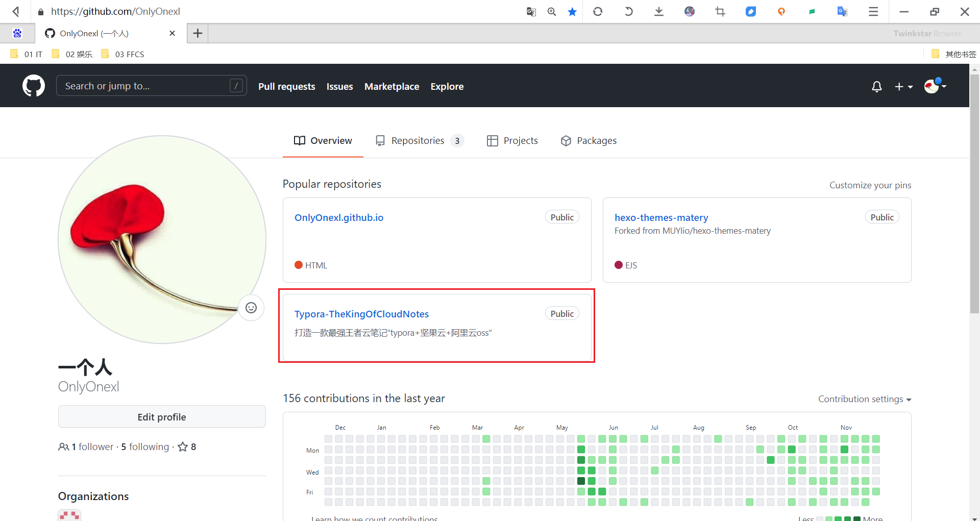Click the Public badge on OnlyOnexl.github.io
The image size is (980, 521).
(x=562, y=217)
